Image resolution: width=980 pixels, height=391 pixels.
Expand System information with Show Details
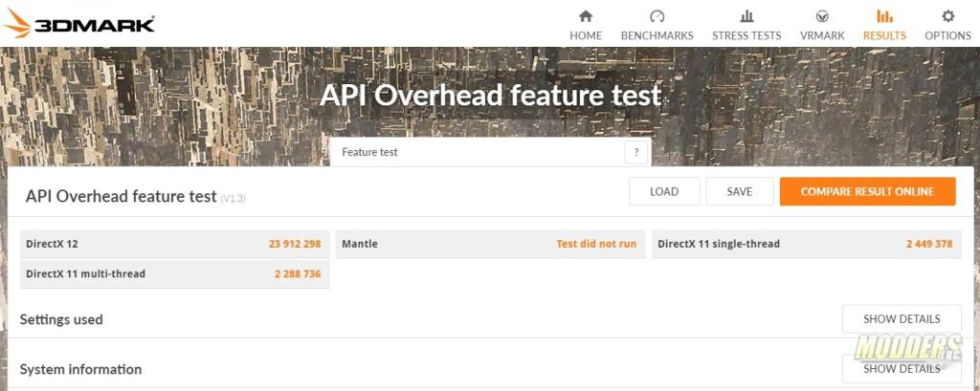coord(901,369)
